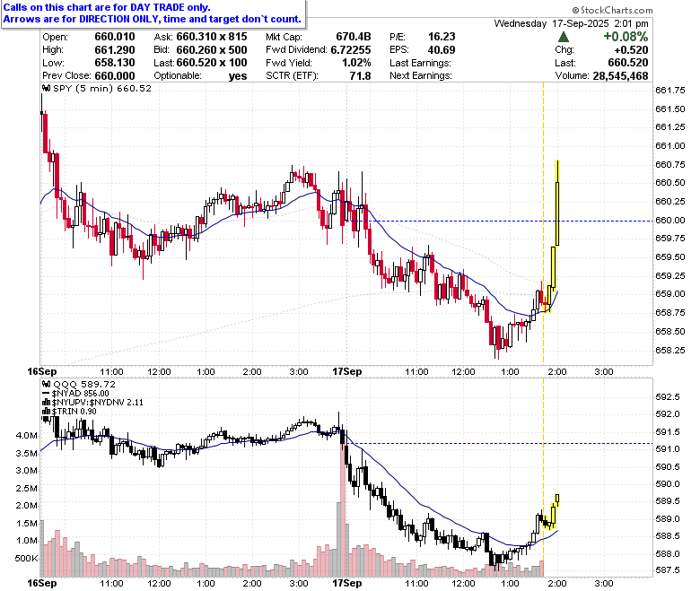Click the Fwd Yield value 1.02%
The height and width of the screenshot is (591, 700).
(356, 63)
